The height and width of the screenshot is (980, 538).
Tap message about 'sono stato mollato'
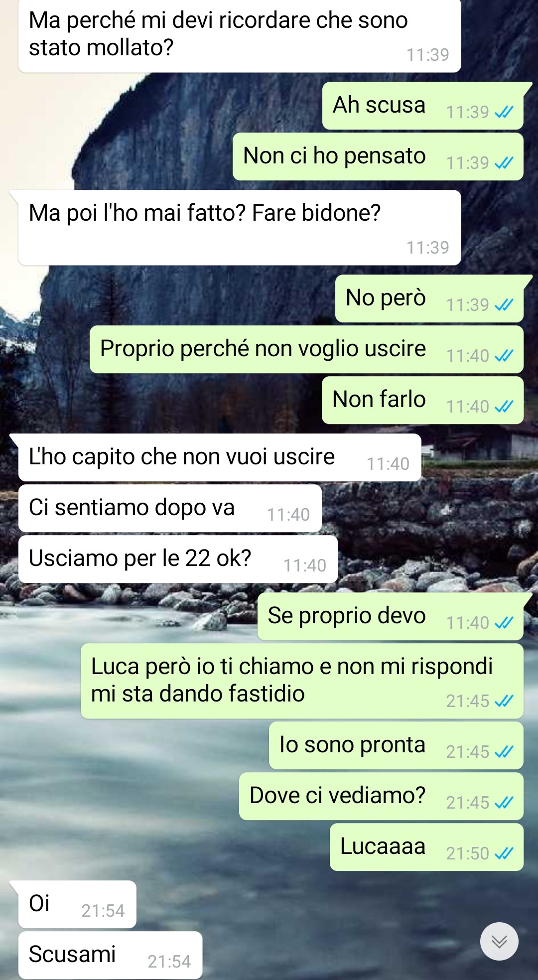(x=240, y=35)
